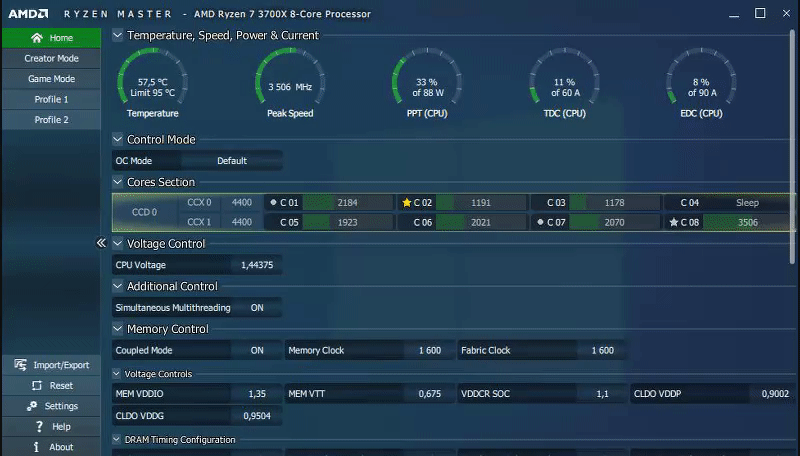The image size is (800, 456).
Task: Minimize the Ryzen Master window
Action: click(734, 15)
